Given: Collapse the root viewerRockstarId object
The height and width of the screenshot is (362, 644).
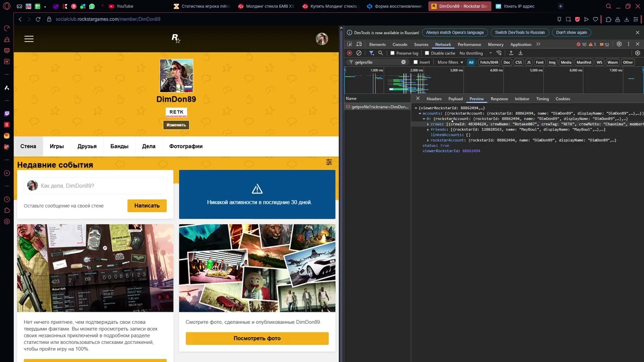Looking at the screenshot, I should coord(416,108).
